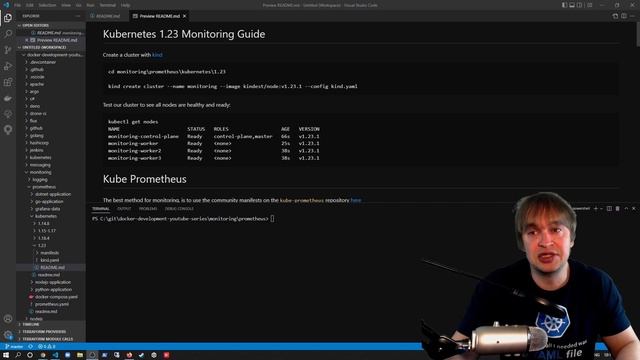The height and width of the screenshot is (360, 640).
Task: Toggle primary side bar visibility
Action: click(x=564, y=5)
